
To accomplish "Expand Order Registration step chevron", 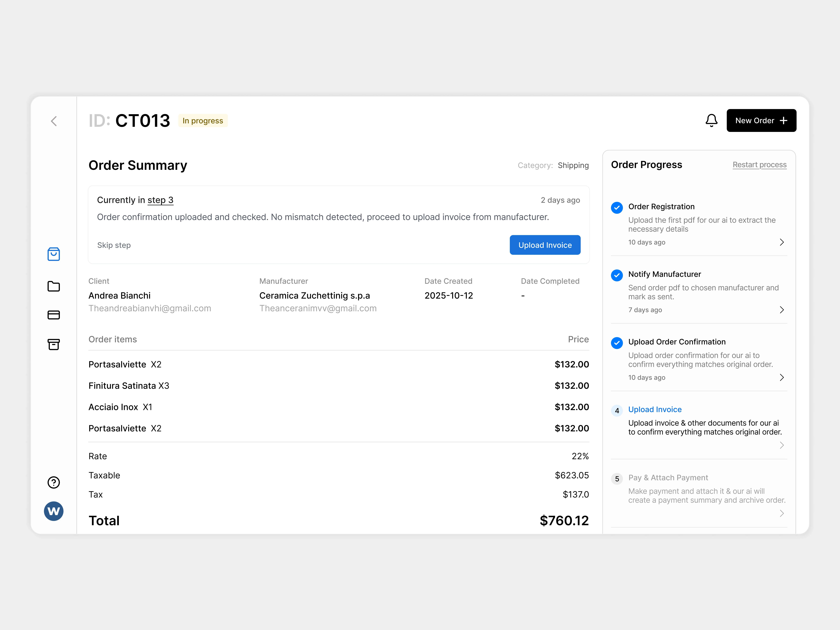I will tap(781, 242).
